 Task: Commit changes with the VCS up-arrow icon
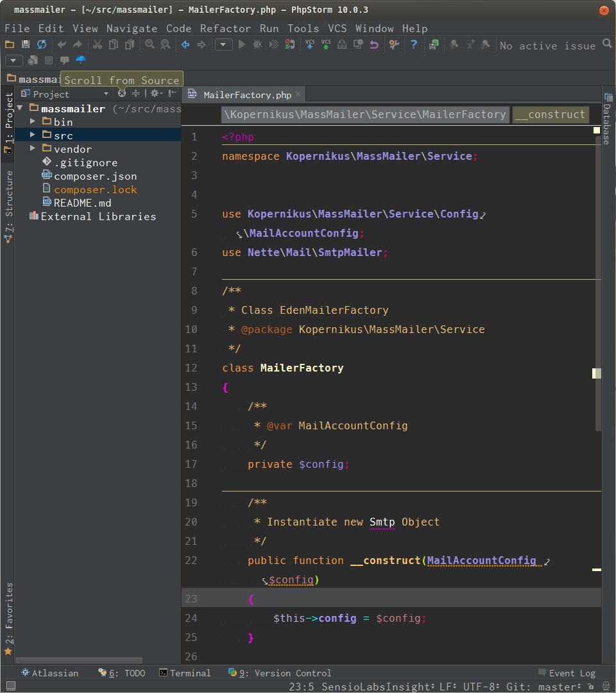point(325,45)
